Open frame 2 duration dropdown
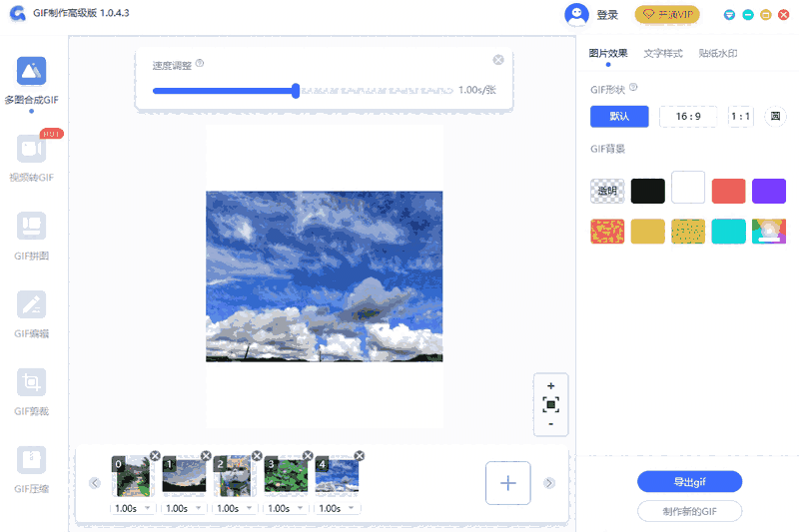The width and height of the screenshot is (799, 532). click(235, 508)
